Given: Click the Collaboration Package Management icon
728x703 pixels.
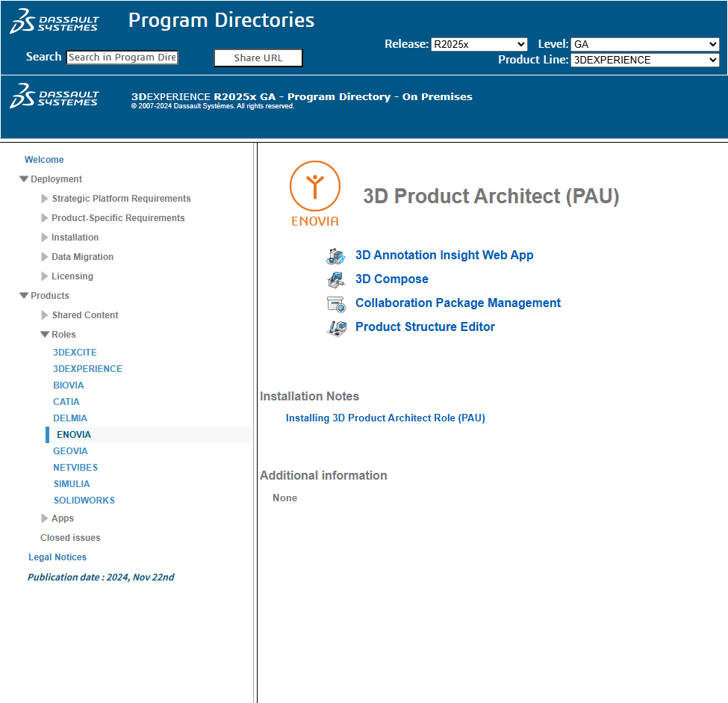Looking at the screenshot, I should [336, 304].
